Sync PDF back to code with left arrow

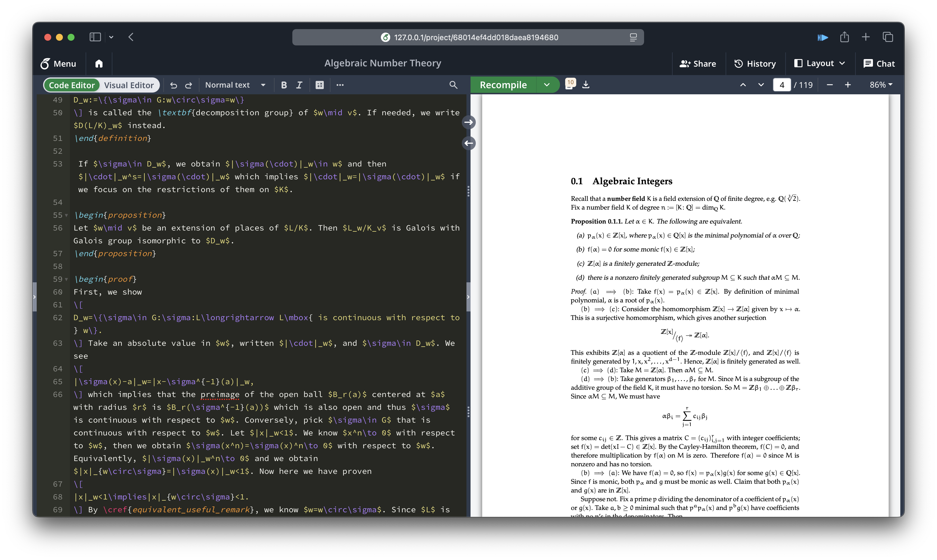(468, 143)
